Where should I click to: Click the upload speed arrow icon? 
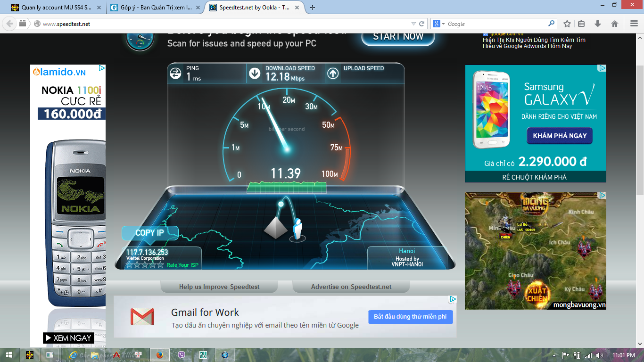(x=333, y=73)
